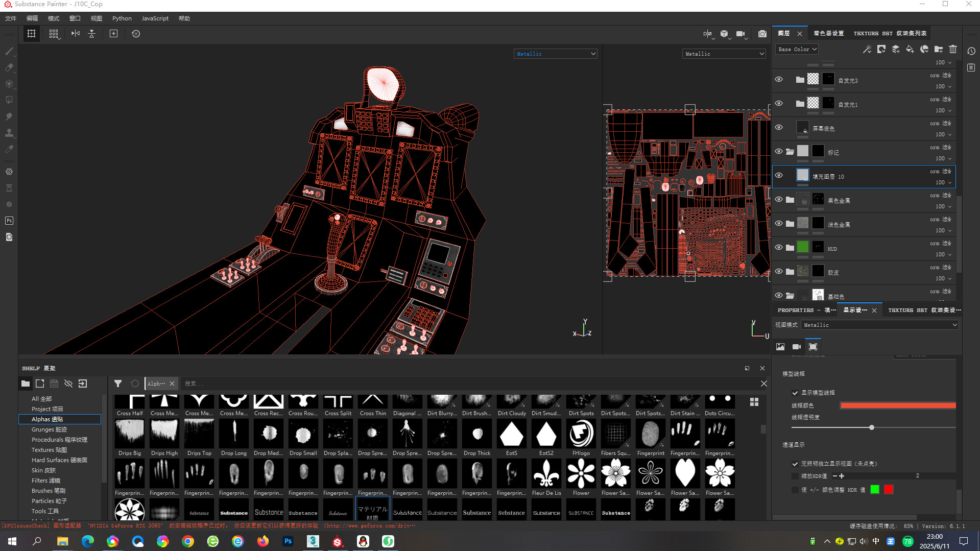Hide the 标记 folder layer

click(779, 151)
